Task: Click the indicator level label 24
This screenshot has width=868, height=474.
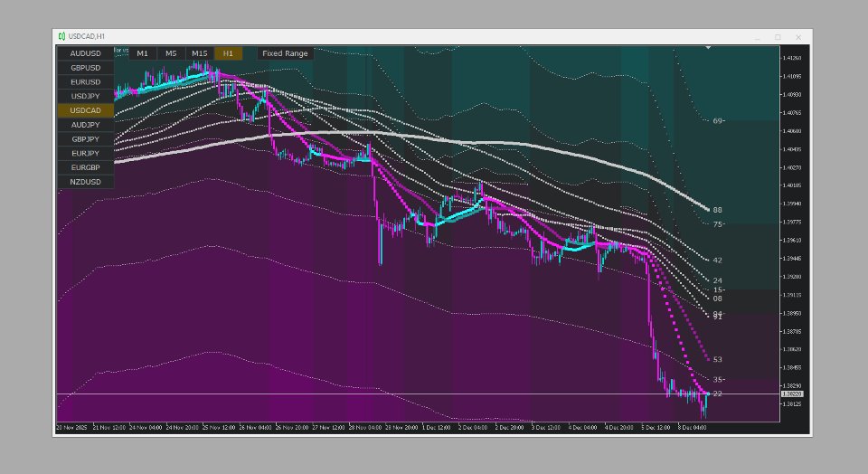Action: [x=717, y=280]
